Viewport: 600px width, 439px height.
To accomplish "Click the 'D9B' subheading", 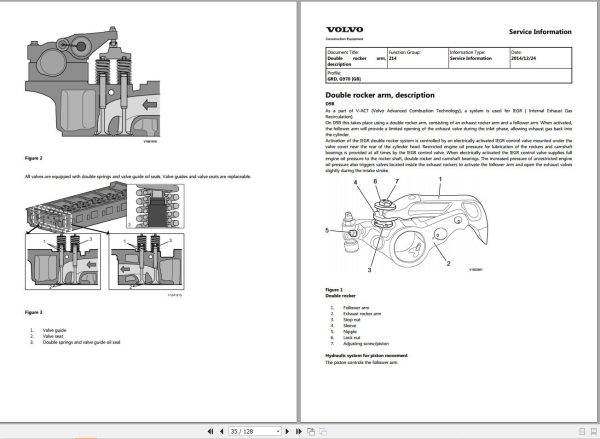I will pos(329,104).
